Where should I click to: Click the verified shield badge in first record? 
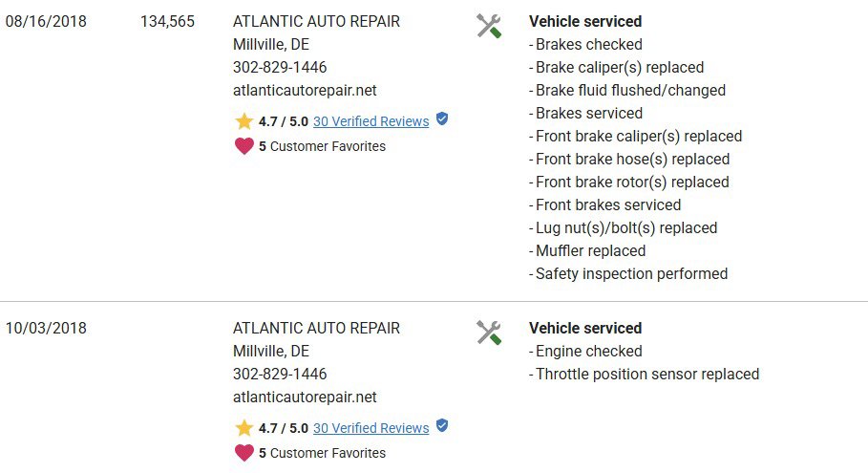pyautogui.click(x=442, y=118)
